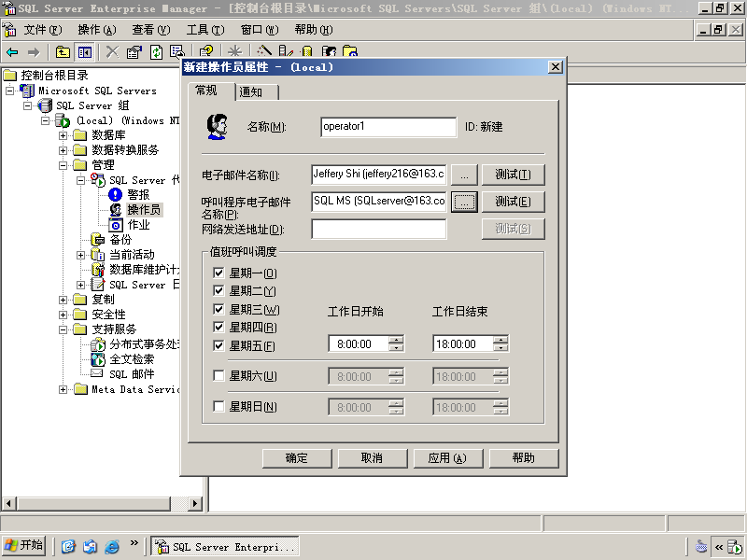This screenshot has height=560, width=747.
Task: Click the 名称 input field with operator1
Action: pos(388,127)
